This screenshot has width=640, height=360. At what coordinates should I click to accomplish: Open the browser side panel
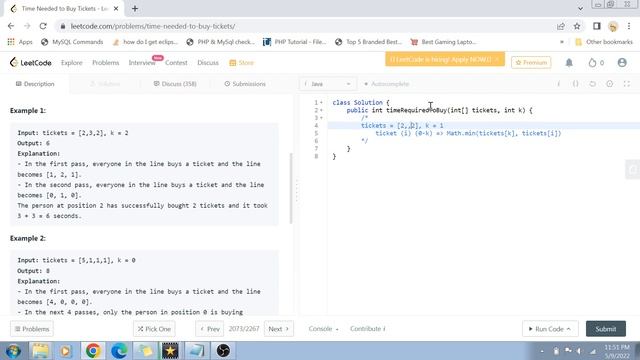pyautogui.click(x=597, y=26)
